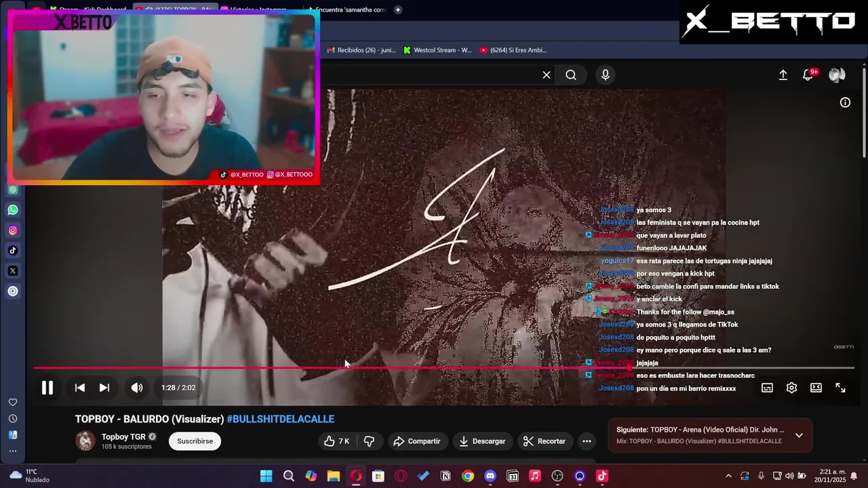Pause the YouTube video

(47, 388)
